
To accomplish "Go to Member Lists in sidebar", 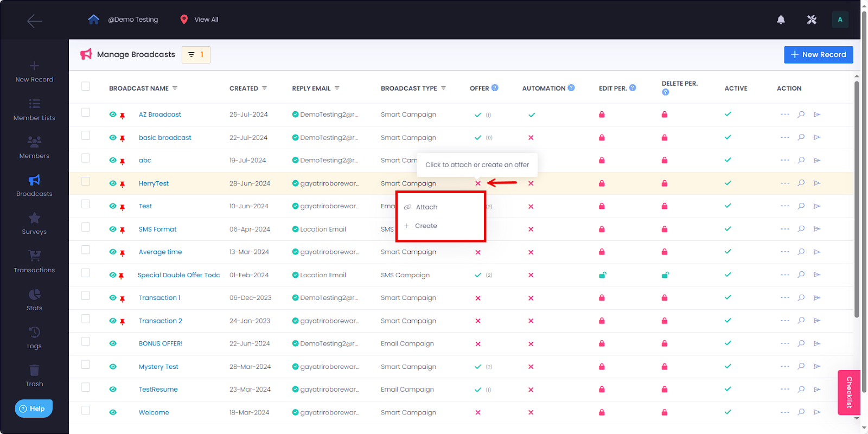I will 34,110.
